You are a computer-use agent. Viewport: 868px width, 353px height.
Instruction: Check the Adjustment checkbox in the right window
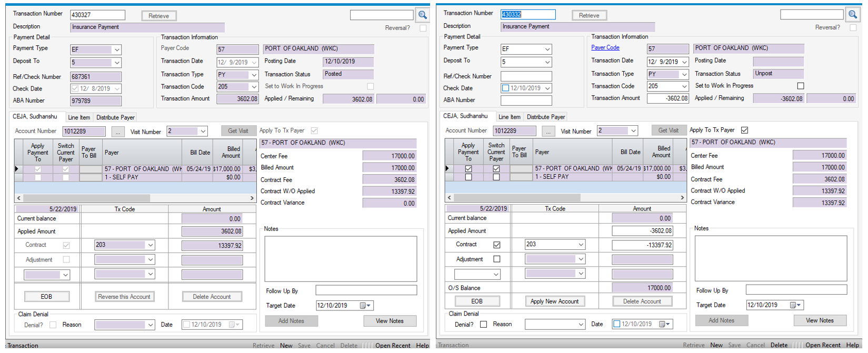click(x=496, y=259)
